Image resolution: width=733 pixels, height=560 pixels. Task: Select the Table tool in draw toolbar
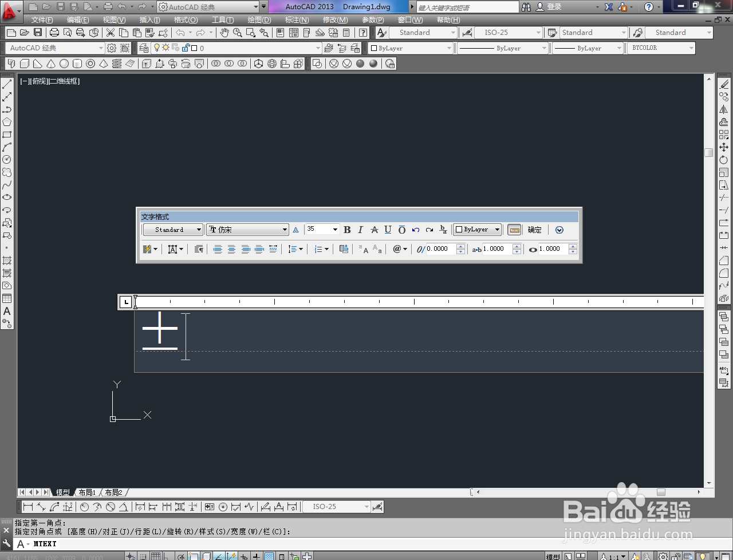pyautogui.click(x=7, y=298)
